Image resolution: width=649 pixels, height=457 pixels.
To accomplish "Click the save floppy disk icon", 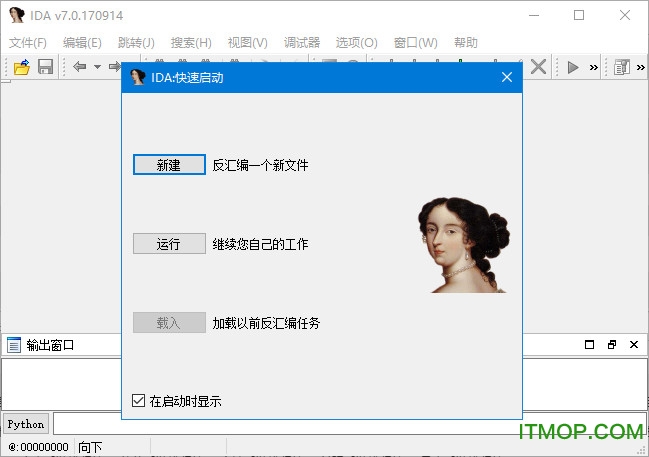I will coord(46,67).
